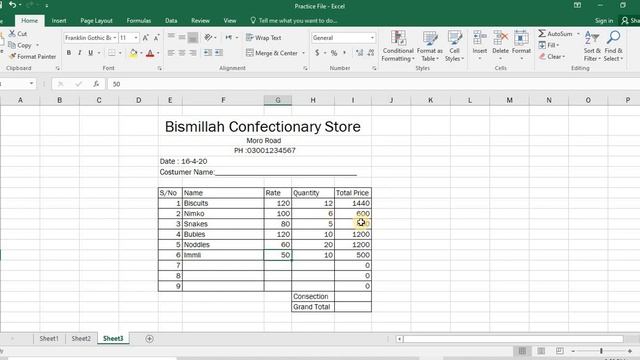
Task: Apply Comma Style
Action: [x=344, y=53]
